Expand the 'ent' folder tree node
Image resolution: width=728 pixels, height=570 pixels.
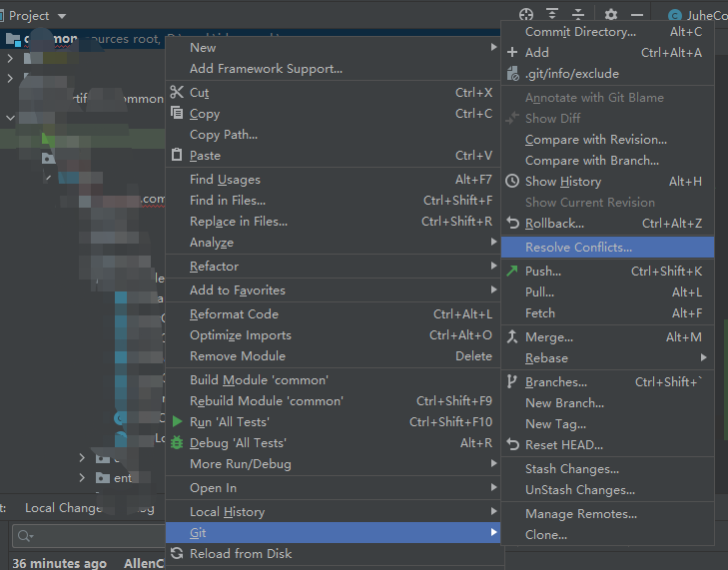pos(82,477)
